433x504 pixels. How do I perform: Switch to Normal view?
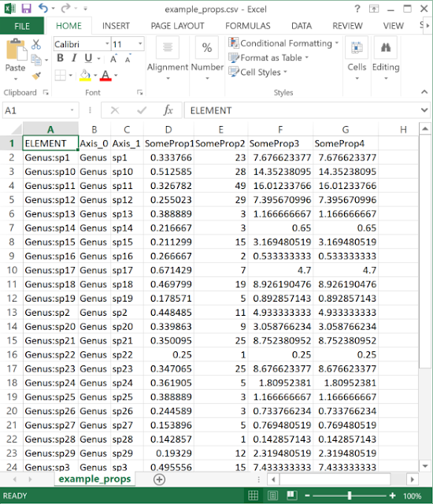click(254, 495)
